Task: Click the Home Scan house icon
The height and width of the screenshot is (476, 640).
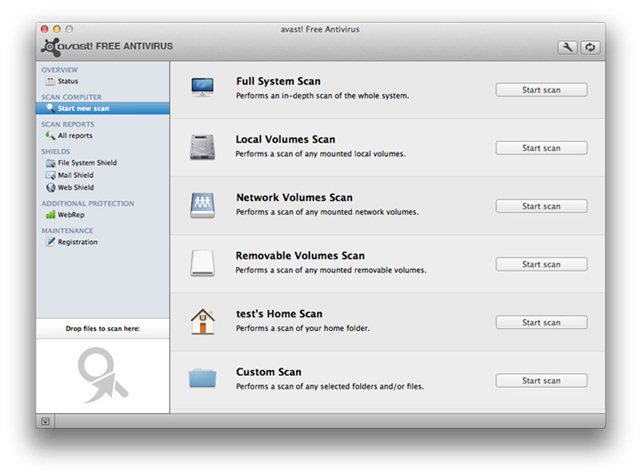Action: pyautogui.click(x=202, y=321)
